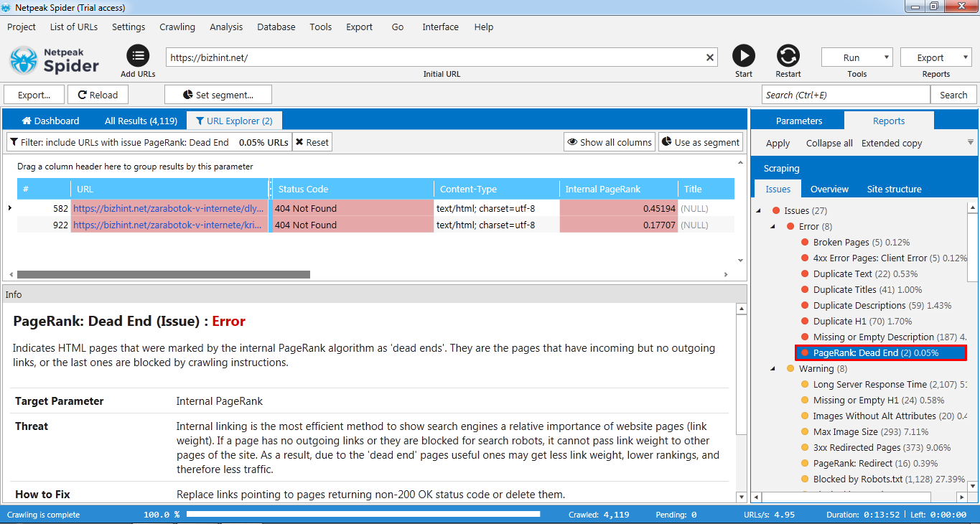Screen dimensions: 980x524
Task: Click the results table horizontal scrollbar
Action: coord(164,274)
